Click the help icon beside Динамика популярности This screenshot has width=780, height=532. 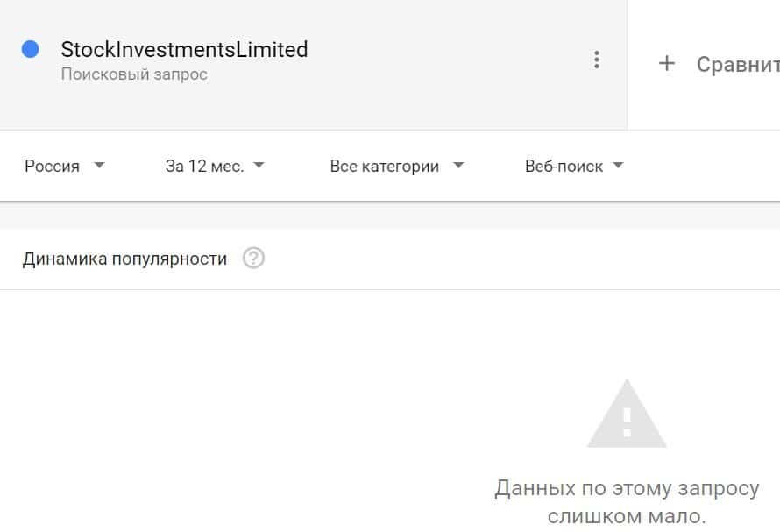[253, 259]
